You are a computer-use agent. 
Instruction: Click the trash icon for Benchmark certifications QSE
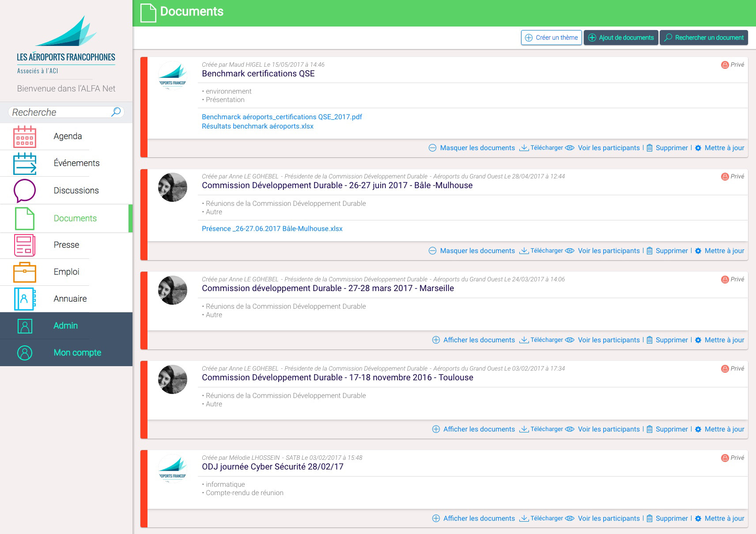pyautogui.click(x=650, y=148)
